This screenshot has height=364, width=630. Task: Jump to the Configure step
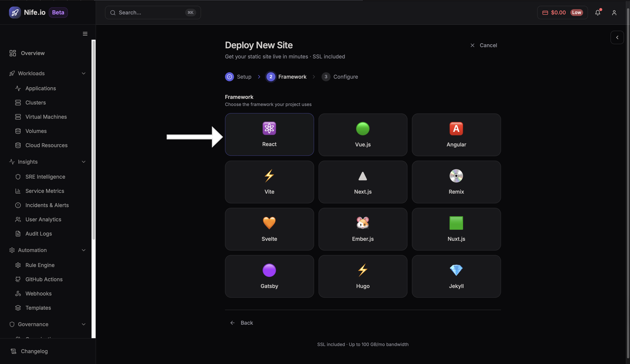pyautogui.click(x=340, y=77)
